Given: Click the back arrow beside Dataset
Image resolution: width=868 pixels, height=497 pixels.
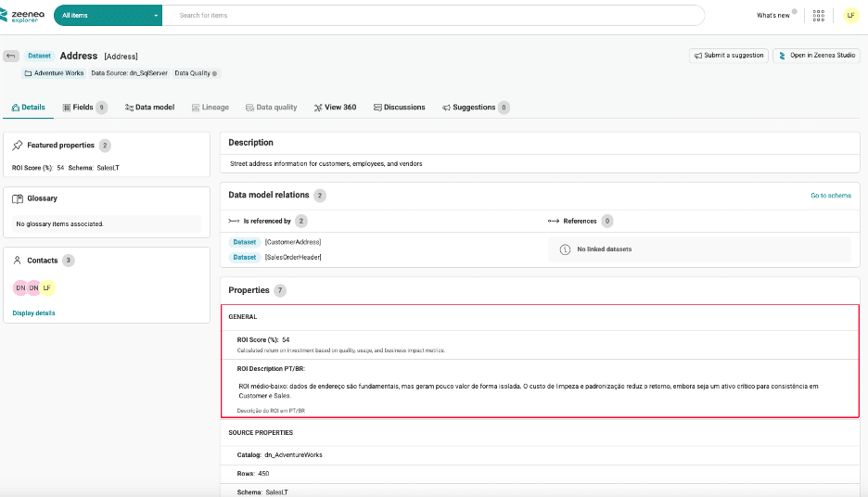Looking at the screenshot, I should [11, 56].
